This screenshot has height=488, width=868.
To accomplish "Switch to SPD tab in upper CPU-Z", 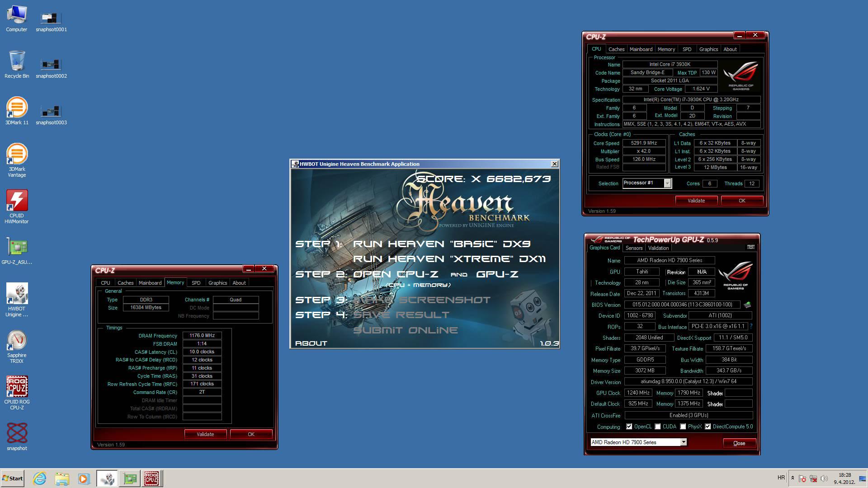I will 687,49.
